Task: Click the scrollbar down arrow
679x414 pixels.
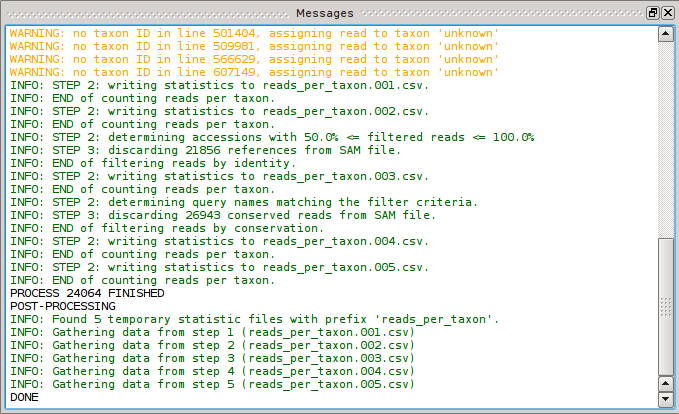Action: pyautogui.click(x=665, y=397)
